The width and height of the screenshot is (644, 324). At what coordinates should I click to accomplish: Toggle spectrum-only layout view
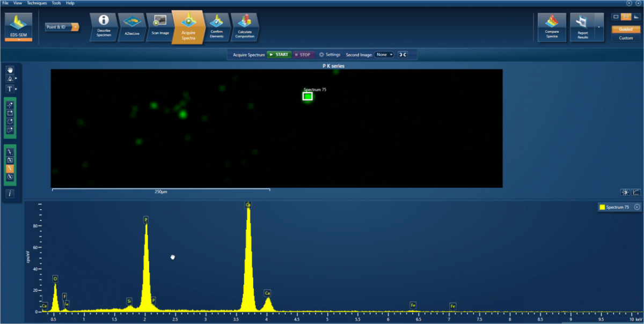(636, 17)
